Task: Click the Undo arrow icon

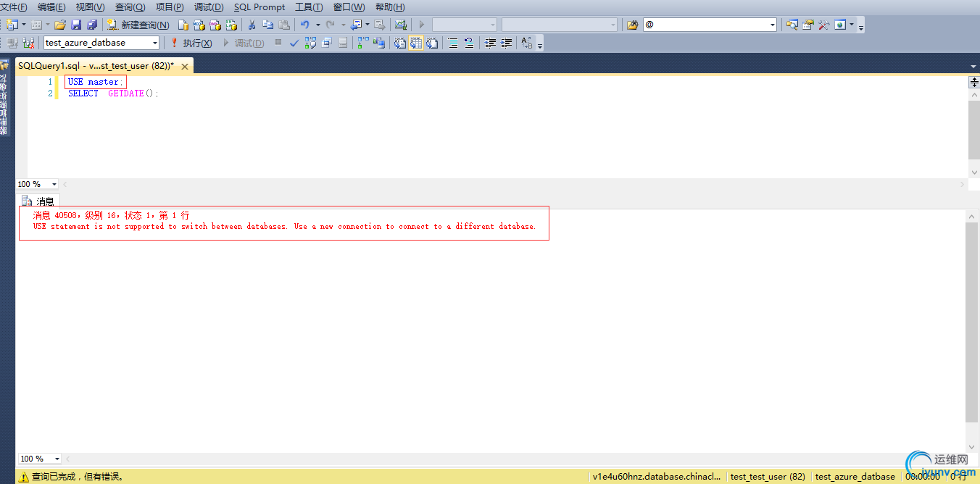Action: [x=304, y=25]
